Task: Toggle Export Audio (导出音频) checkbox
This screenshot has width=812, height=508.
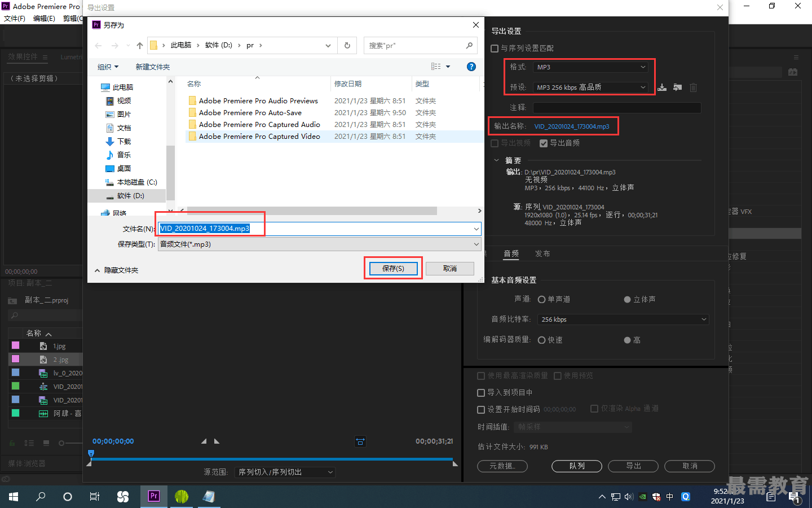Action: [x=544, y=143]
